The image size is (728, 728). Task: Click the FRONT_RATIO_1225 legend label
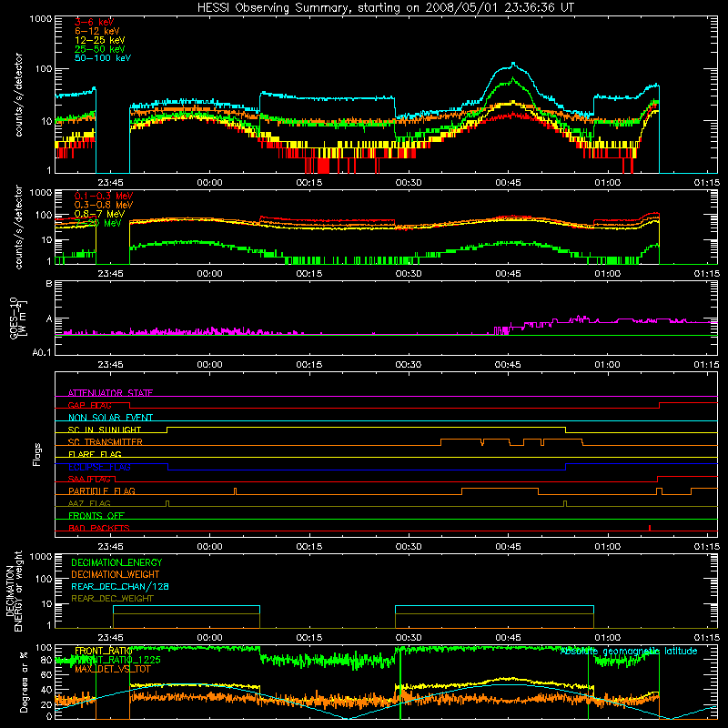[117, 660]
